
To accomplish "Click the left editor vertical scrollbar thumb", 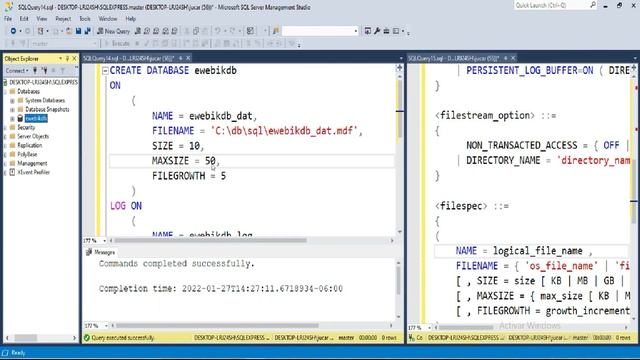I will coord(400,108).
